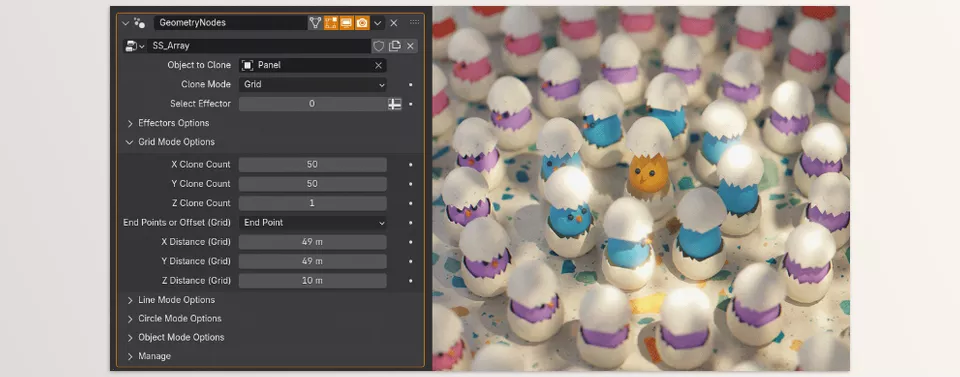Open the modifier extra options chevron
The width and height of the screenshot is (960, 377).
click(x=378, y=23)
